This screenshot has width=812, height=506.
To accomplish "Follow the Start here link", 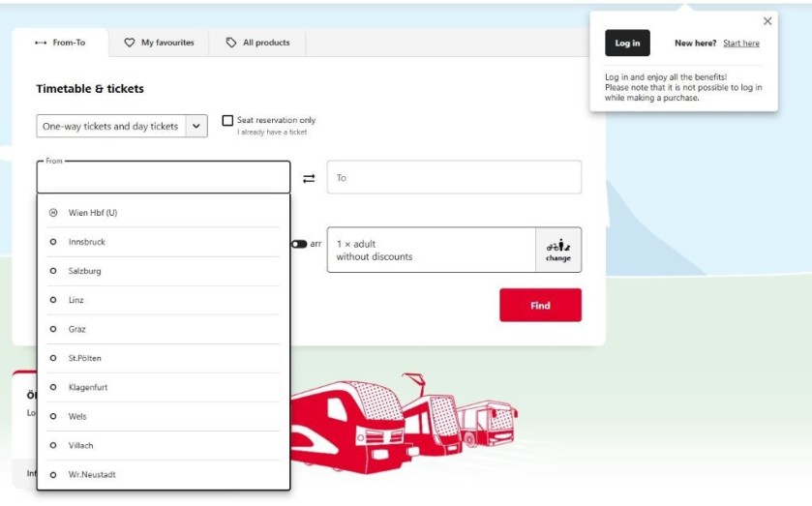I will click(741, 43).
